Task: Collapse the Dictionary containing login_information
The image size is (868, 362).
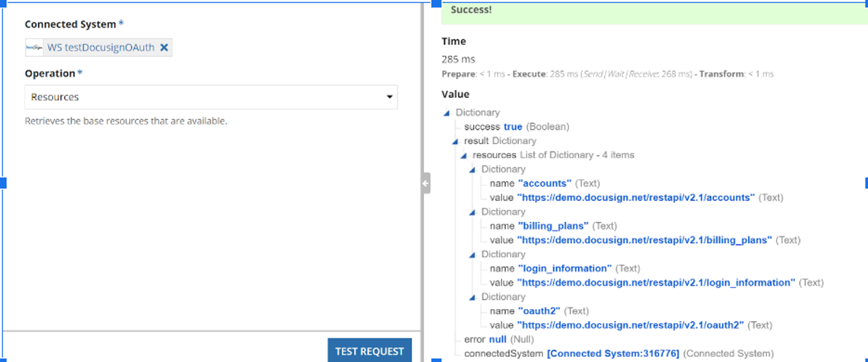Action: [472, 255]
